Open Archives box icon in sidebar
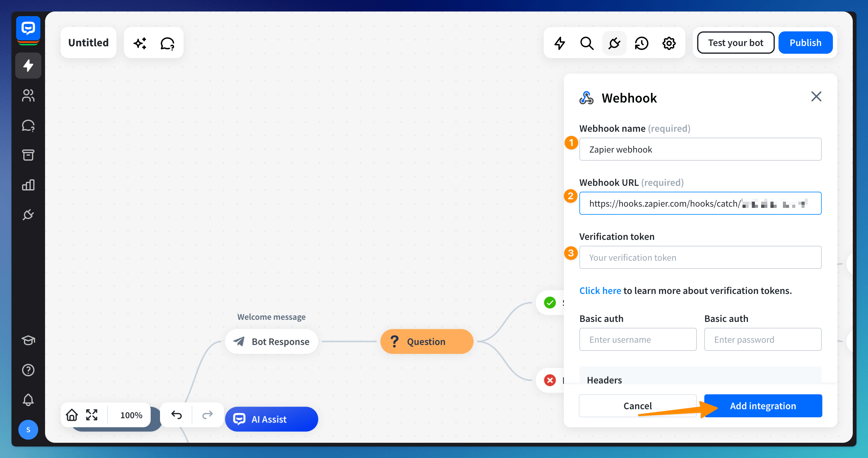868x458 pixels. pyautogui.click(x=28, y=155)
